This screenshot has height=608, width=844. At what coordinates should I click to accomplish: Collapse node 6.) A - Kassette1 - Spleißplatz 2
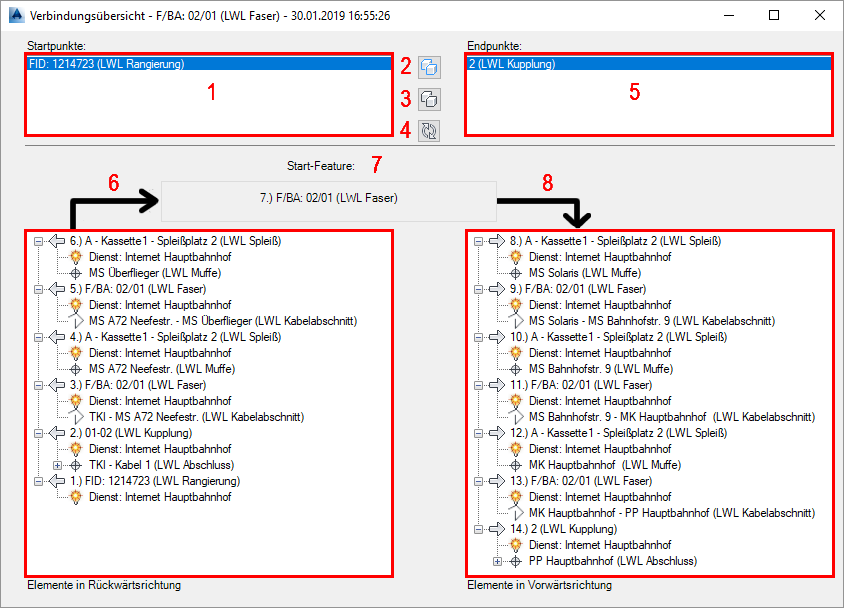point(38,242)
